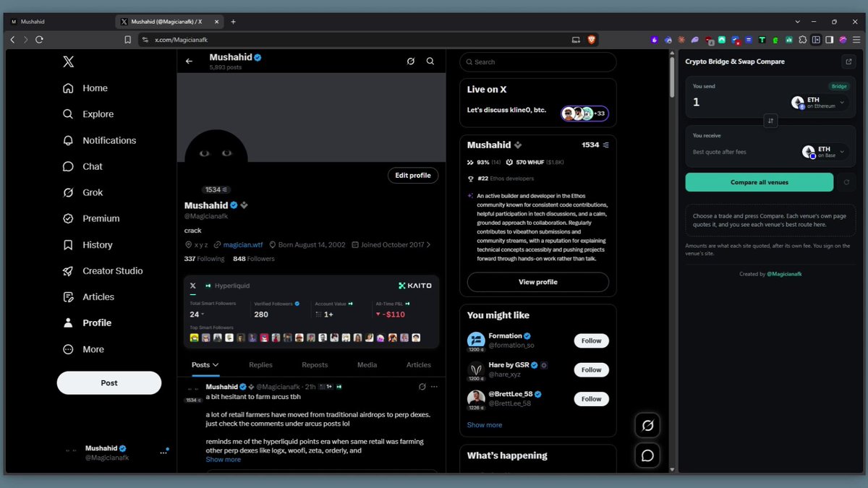Open the ETH on Ethereum token dropdown
The image size is (868, 488).
[x=820, y=103]
